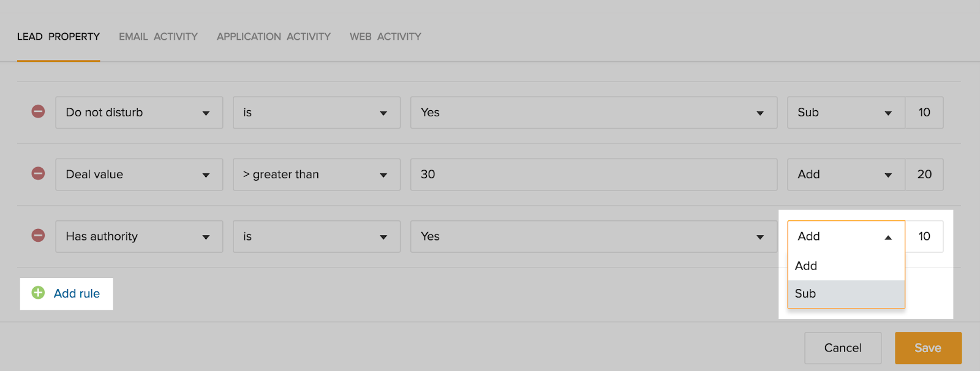
Task: Switch to the Email Activity tab
Action: pos(158,37)
